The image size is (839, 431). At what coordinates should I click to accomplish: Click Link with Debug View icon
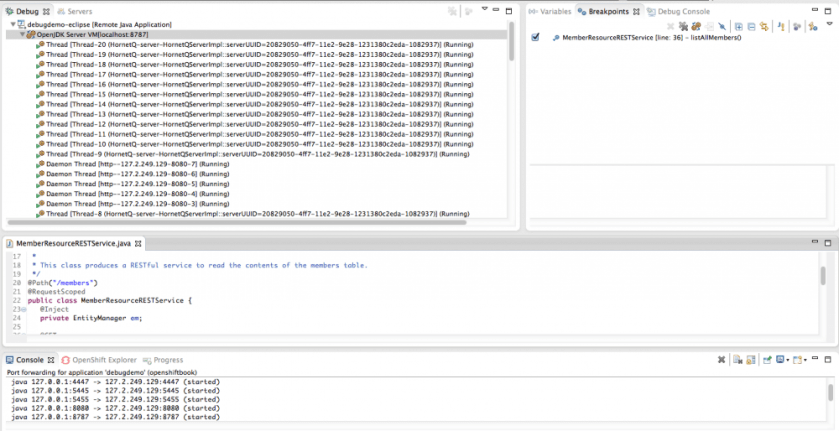(763, 26)
